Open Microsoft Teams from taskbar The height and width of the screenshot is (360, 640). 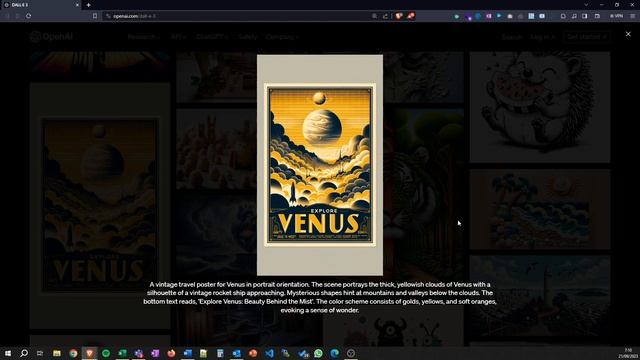139,353
